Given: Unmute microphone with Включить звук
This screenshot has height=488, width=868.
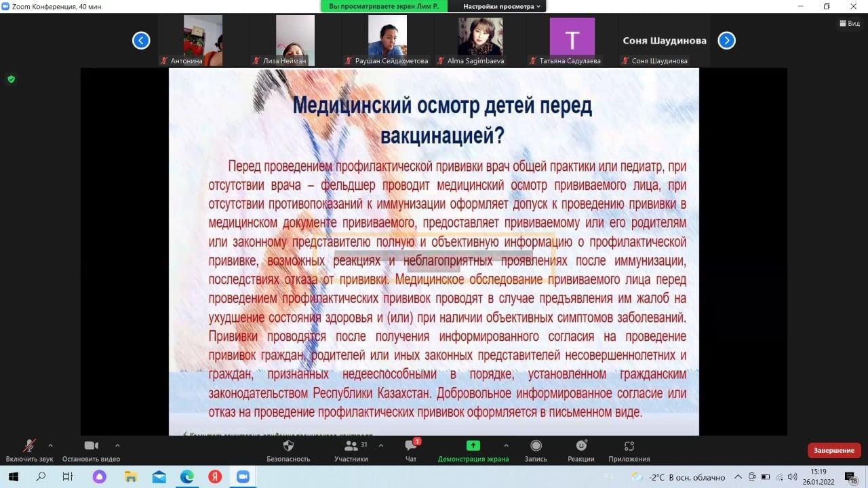Looking at the screenshot, I should (x=29, y=446).
